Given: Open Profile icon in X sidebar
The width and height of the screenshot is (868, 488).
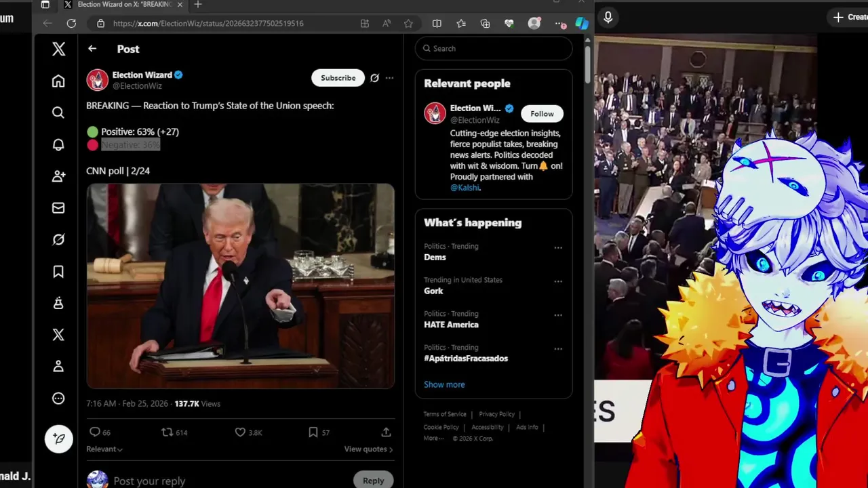Looking at the screenshot, I should pos(58,367).
